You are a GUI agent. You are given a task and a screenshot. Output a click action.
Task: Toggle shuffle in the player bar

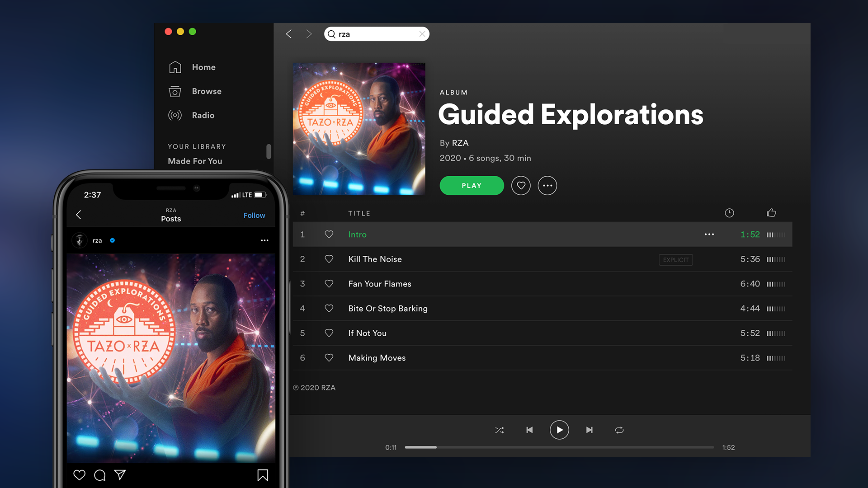[500, 430]
